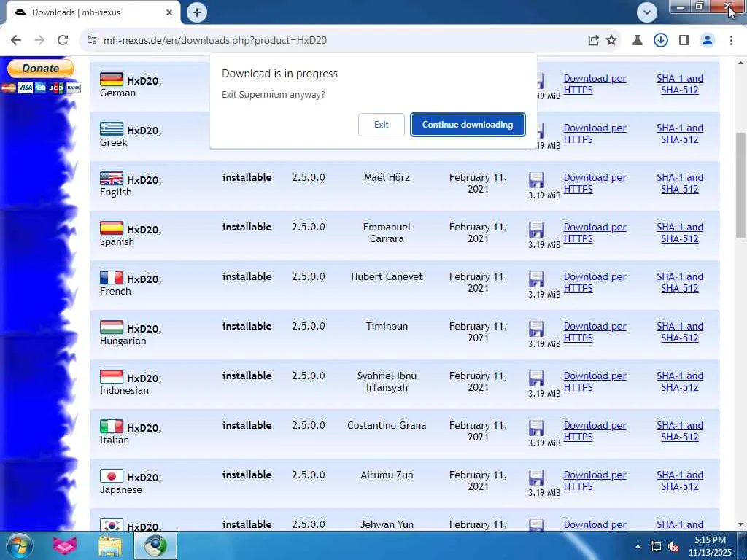The width and height of the screenshot is (747, 560).
Task: Click floppy disk icon in Japanese row
Action: point(536,477)
